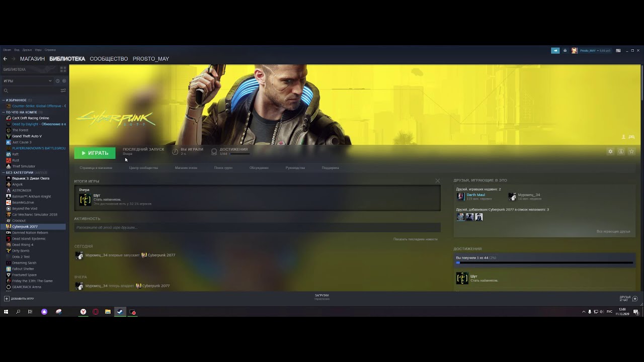
Task: Select Grand Theft Auto V in library
Action: click(x=27, y=136)
